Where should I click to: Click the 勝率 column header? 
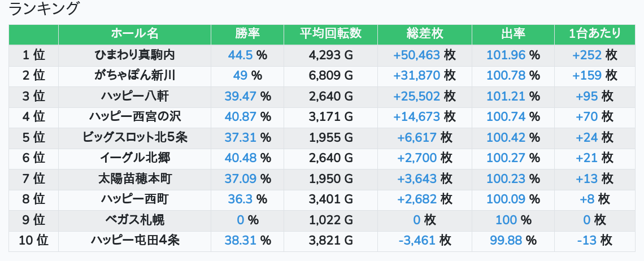point(247,34)
